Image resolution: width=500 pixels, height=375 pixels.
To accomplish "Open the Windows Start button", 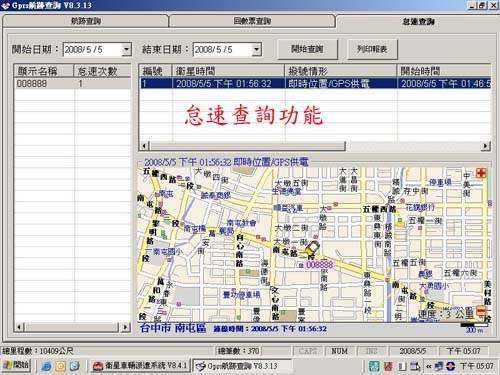I will pos(16,366).
